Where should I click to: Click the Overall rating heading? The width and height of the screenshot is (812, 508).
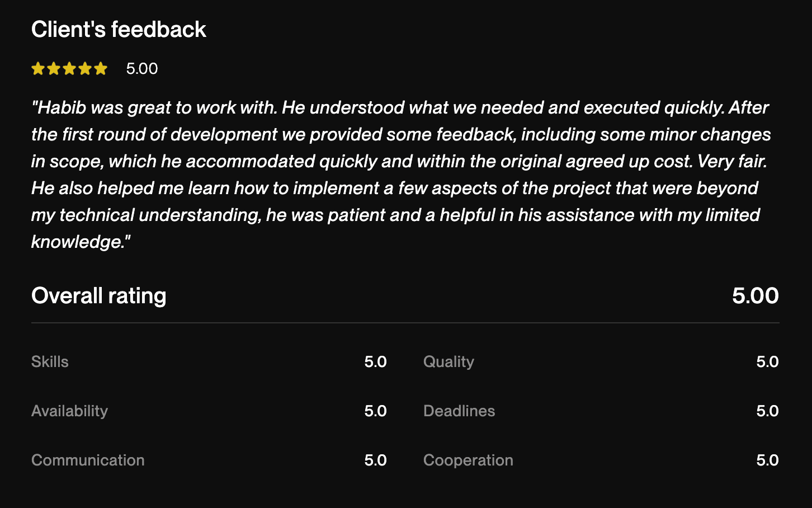tap(99, 296)
